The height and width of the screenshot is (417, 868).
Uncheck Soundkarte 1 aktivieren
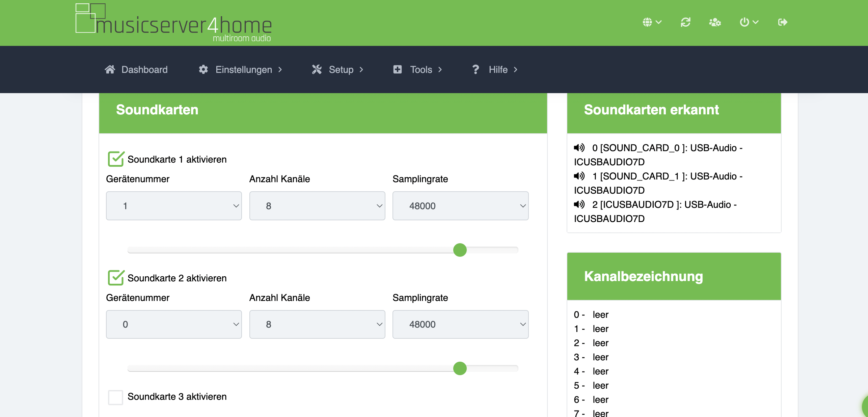(116, 159)
